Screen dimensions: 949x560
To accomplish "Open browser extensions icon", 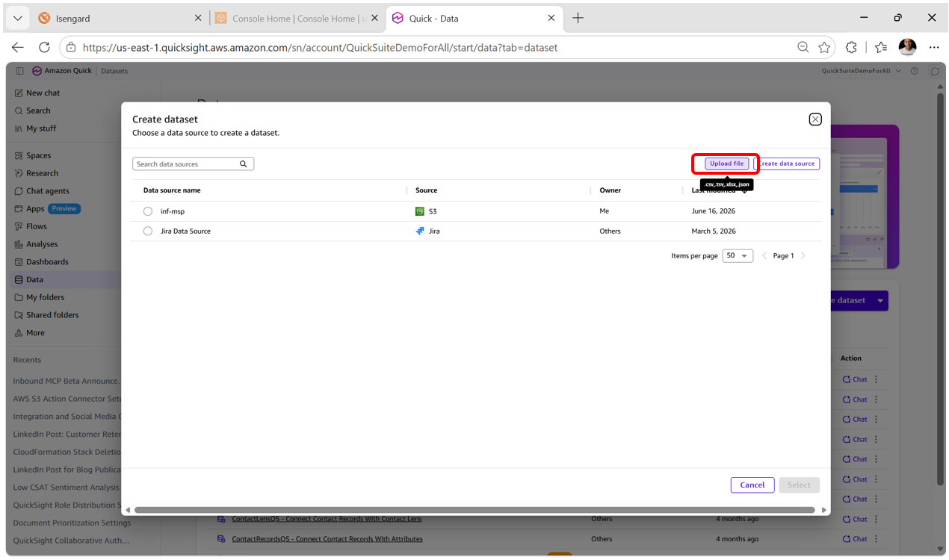I will (851, 48).
